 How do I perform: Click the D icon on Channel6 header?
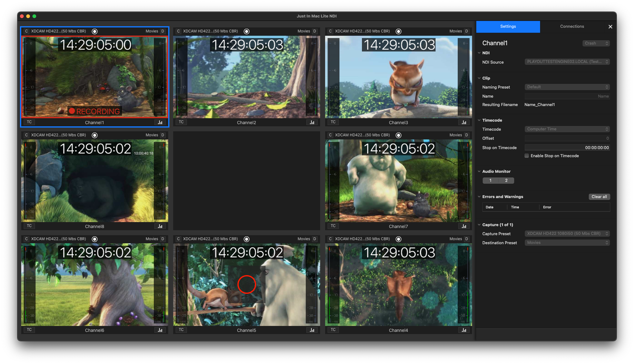(163, 239)
